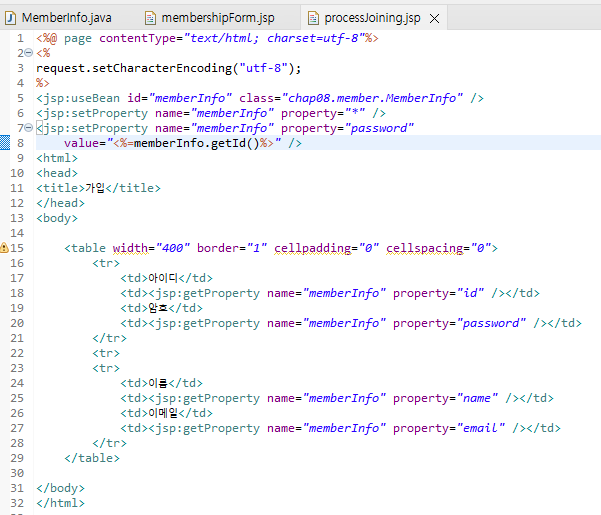
Task: Click the <html> opening tag on line 9
Action: (x=57, y=158)
